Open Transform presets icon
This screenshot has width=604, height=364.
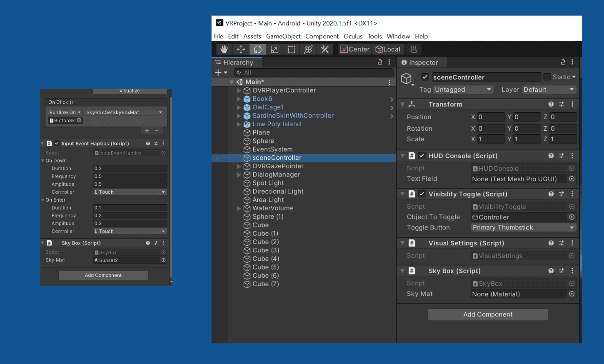pos(562,104)
